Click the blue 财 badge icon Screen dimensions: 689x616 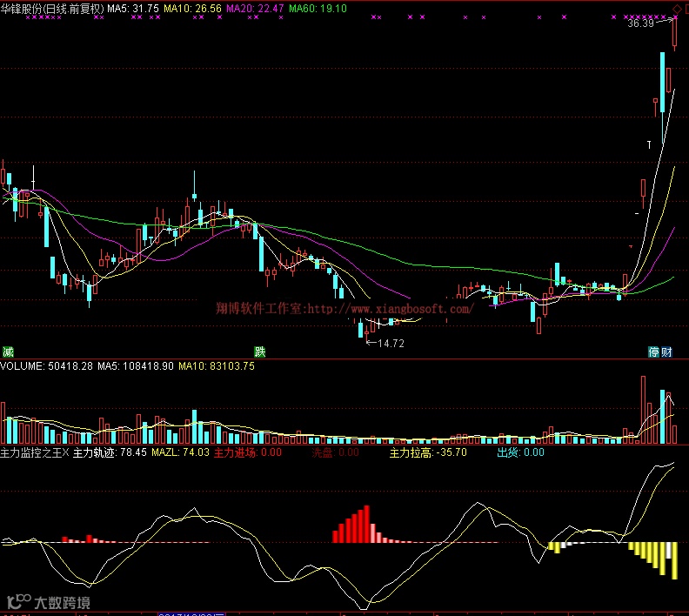(666, 352)
